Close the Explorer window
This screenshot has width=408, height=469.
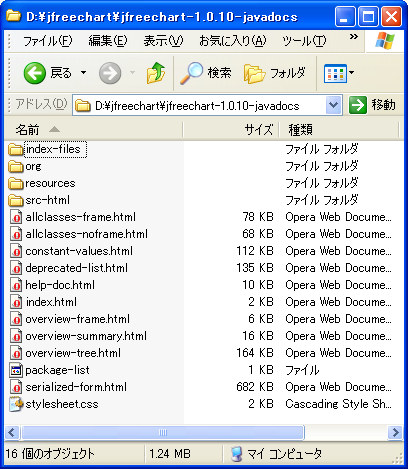(x=391, y=16)
